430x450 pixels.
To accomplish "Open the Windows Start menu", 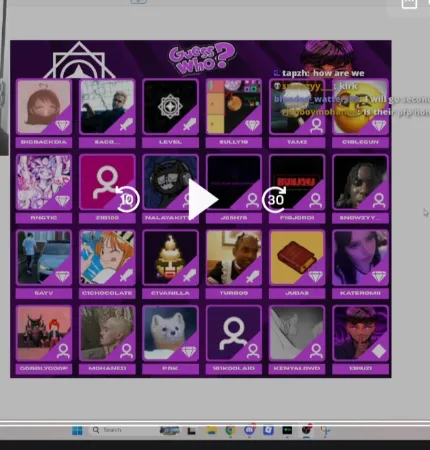I will tap(77, 430).
